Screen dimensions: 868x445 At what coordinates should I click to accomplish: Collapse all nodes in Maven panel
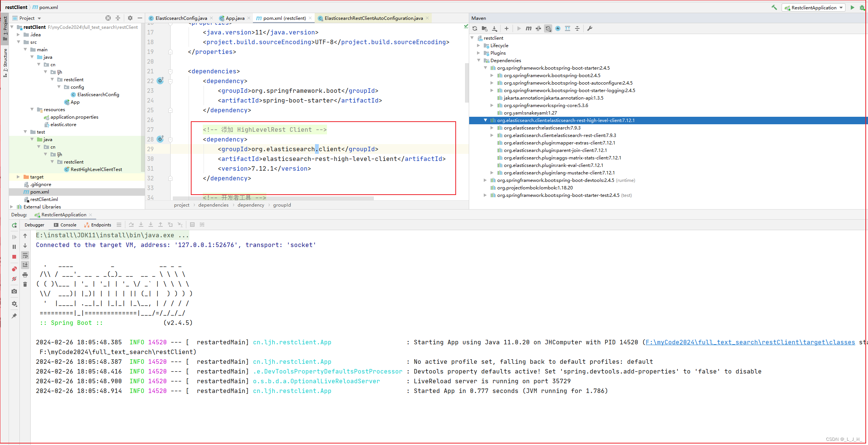coord(577,28)
